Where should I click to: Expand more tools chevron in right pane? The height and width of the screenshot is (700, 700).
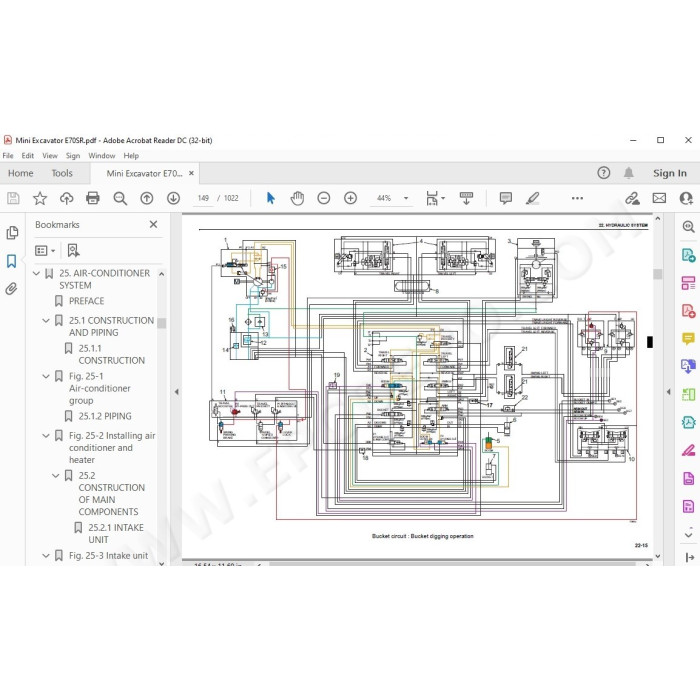[x=688, y=533]
